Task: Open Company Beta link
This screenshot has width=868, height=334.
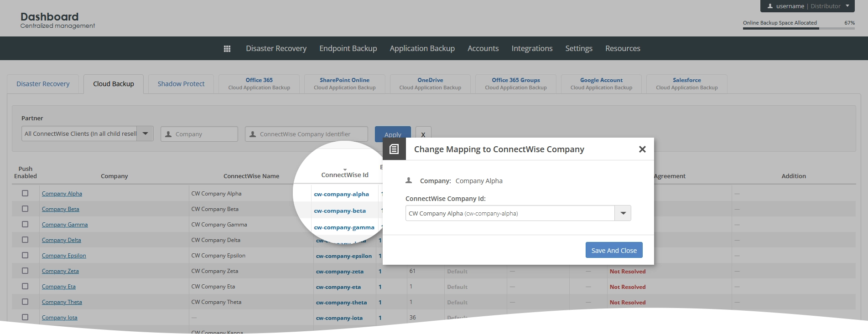Action: pyautogui.click(x=61, y=209)
